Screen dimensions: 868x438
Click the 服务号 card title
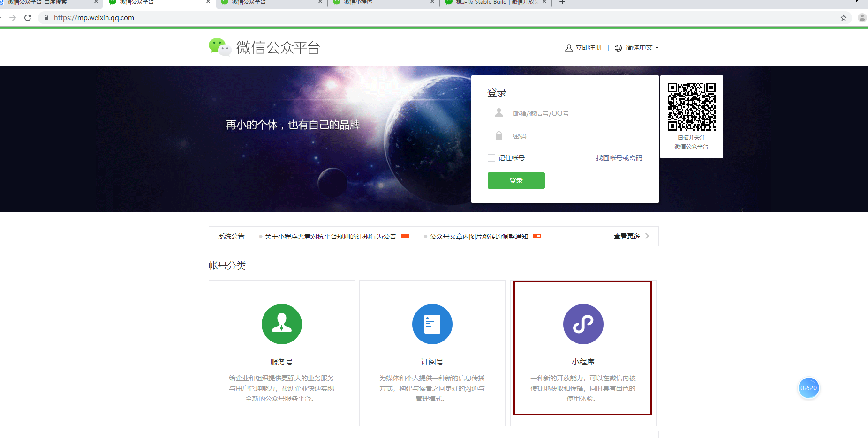(x=281, y=362)
